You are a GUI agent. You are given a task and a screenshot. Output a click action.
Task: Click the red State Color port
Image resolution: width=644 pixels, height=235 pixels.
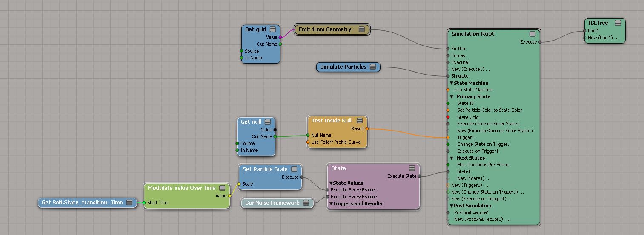pyautogui.click(x=448, y=117)
